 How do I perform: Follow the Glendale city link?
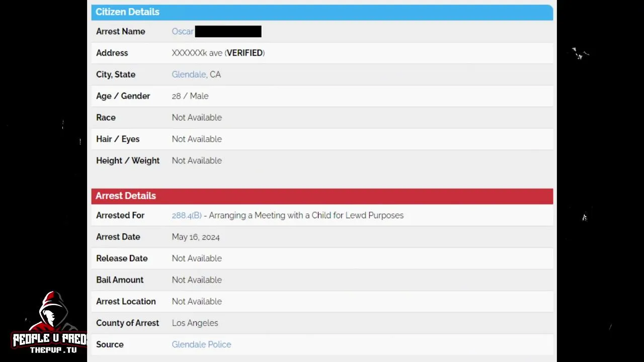[189, 74]
